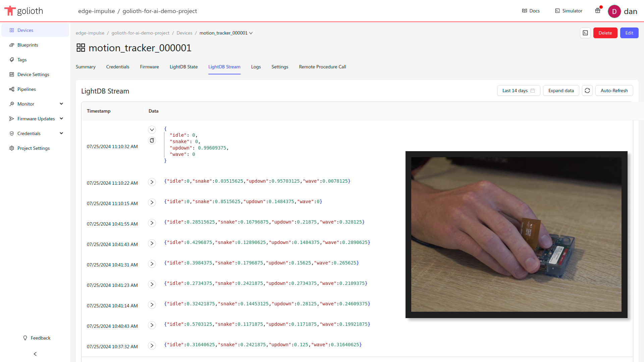Click the Golioth logo
This screenshot has width=644, height=362.
23,11
